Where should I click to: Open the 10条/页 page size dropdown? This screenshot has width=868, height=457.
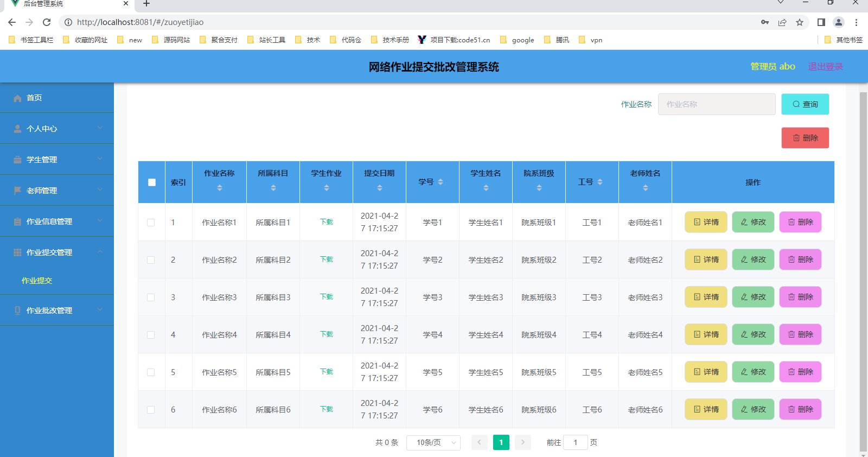[433, 443]
